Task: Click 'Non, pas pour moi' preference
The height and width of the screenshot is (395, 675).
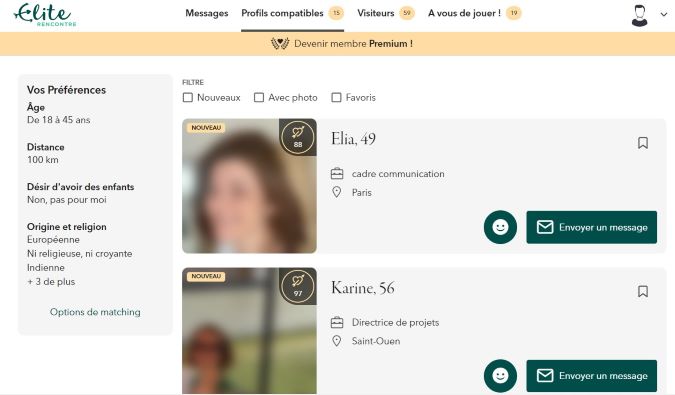Action: pyautogui.click(x=67, y=200)
